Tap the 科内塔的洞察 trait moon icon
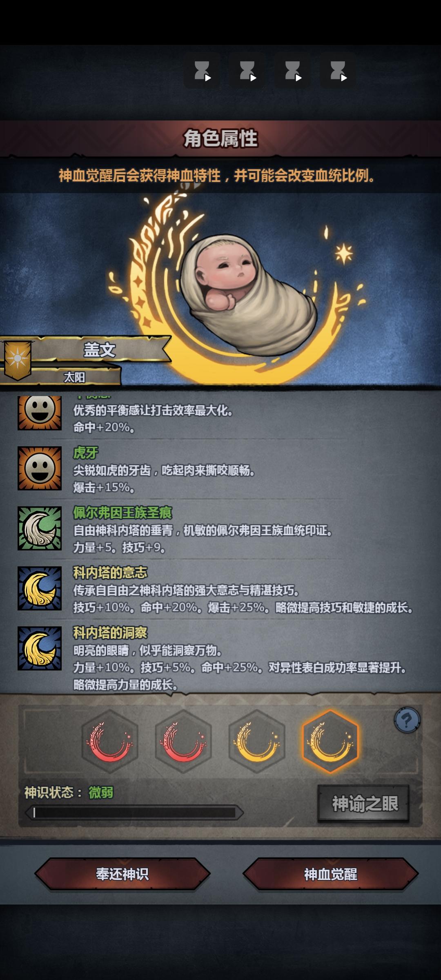The image size is (441, 980). coord(40,648)
